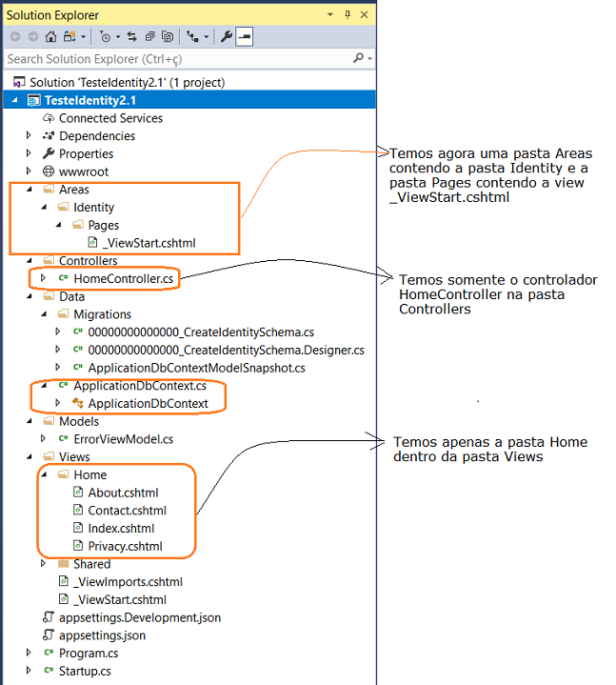
Task: Click Sync with Active Document arrows icon
Action: point(131,37)
